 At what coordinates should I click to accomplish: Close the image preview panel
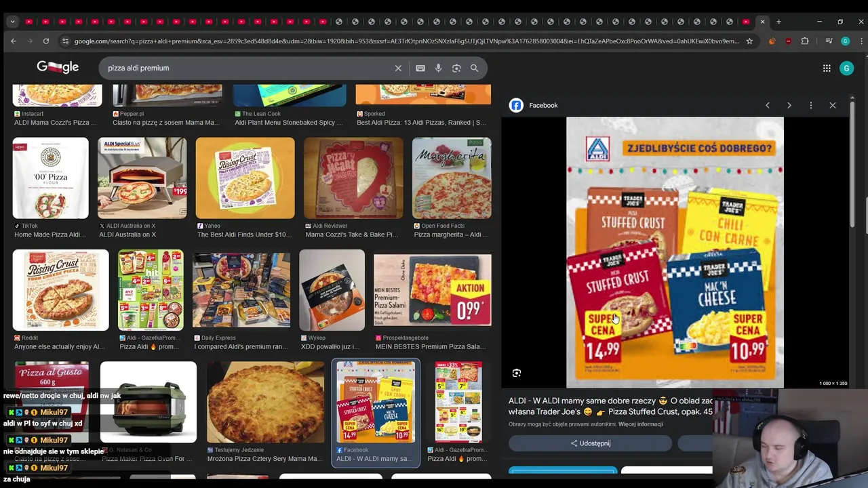[833, 105]
